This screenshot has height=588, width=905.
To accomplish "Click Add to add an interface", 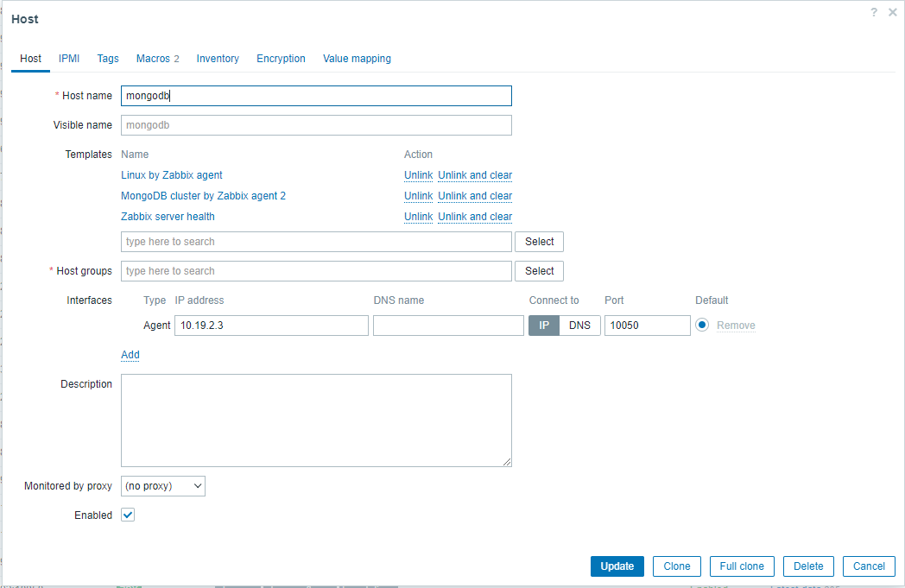I will (130, 355).
